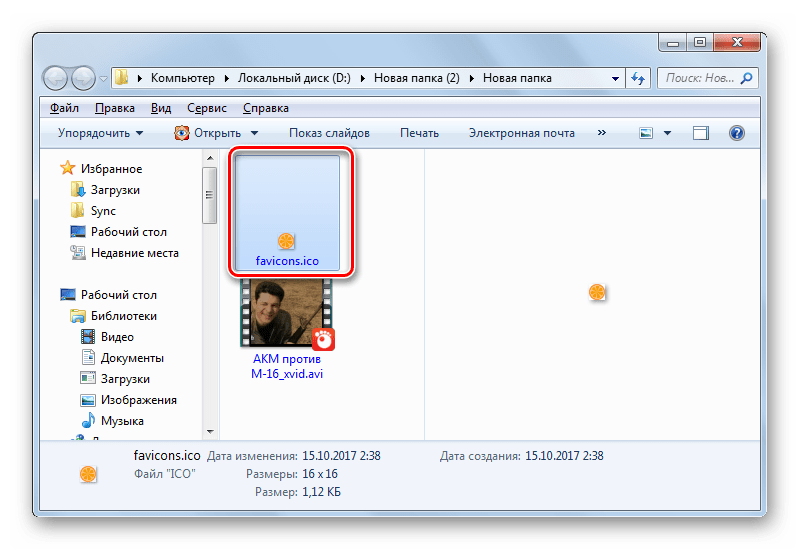Screen dimensions: 800x550
Task: Click the navigation pane scrollbar thumb
Action: [210, 195]
